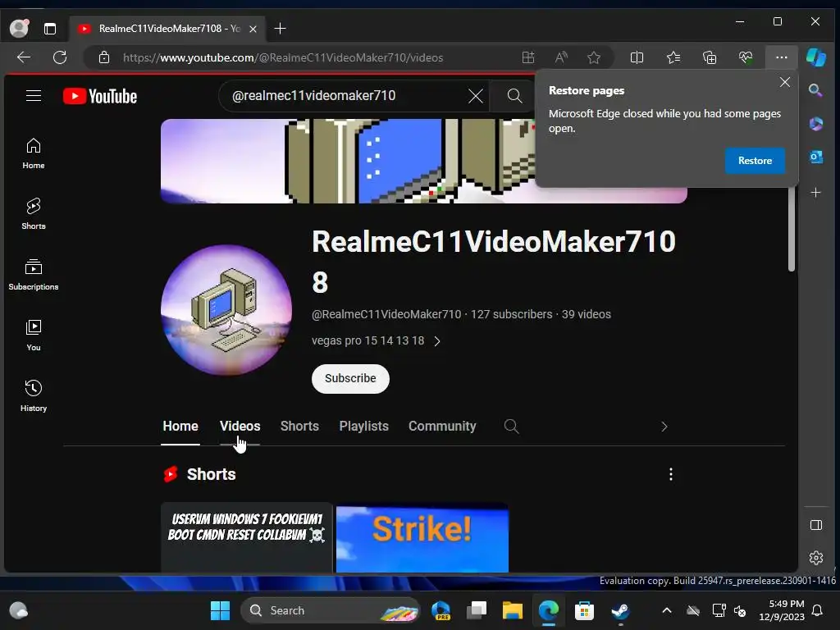The height and width of the screenshot is (630, 840).
Task: View site information lock icon
Action: pyautogui.click(x=104, y=57)
